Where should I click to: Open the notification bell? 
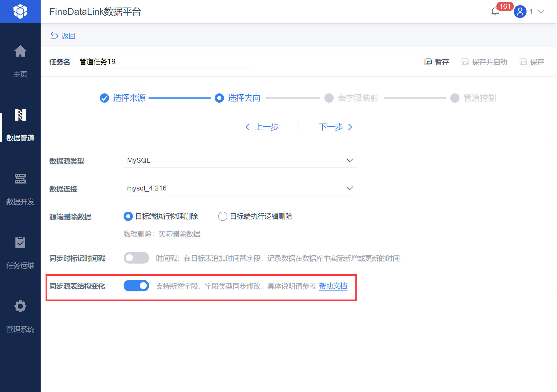pos(495,12)
